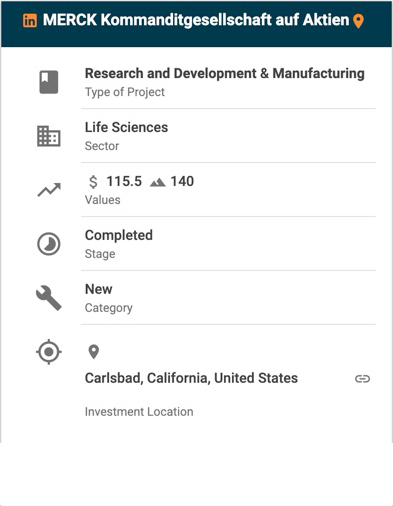Viewport: 393px width, 506px height.
Task: Open the chain link icon beside Carlsbad
Action: [362, 379]
